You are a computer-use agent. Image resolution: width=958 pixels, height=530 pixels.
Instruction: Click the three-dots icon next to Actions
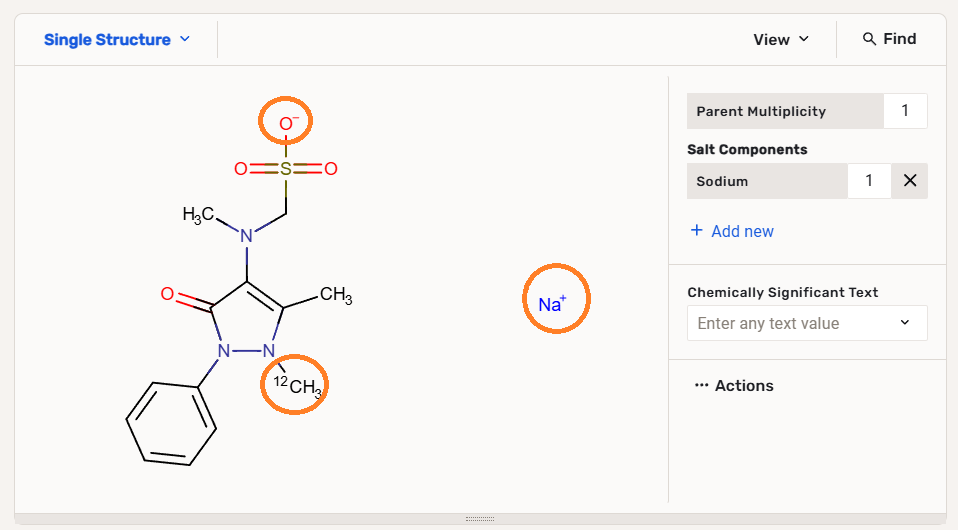[x=701, y=386]
